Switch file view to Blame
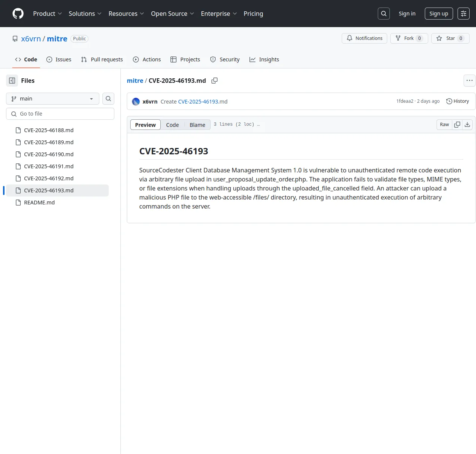Image resolution: width=476 pixels, height=454 pixels. coord(197,125)
